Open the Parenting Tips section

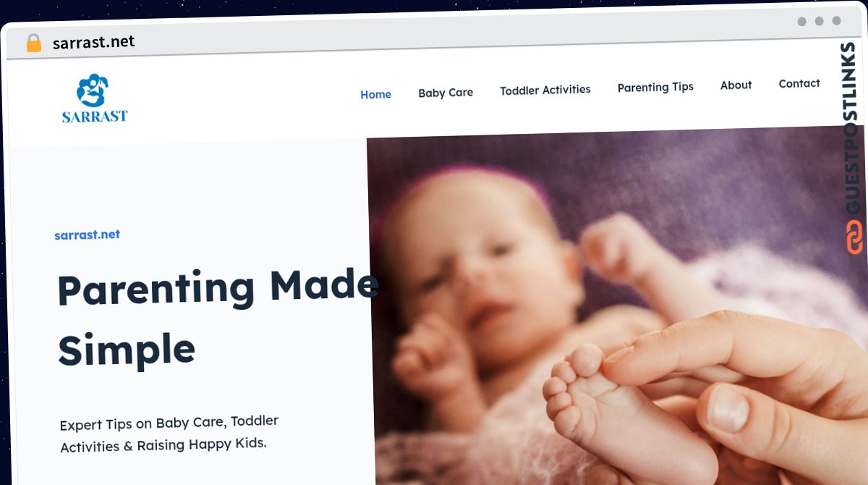(x=655, y=88)
